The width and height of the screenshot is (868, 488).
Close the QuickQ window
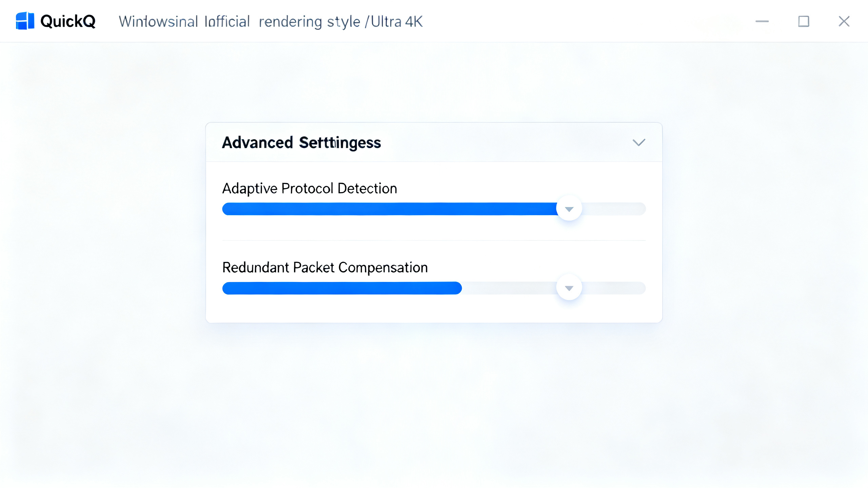844,21
